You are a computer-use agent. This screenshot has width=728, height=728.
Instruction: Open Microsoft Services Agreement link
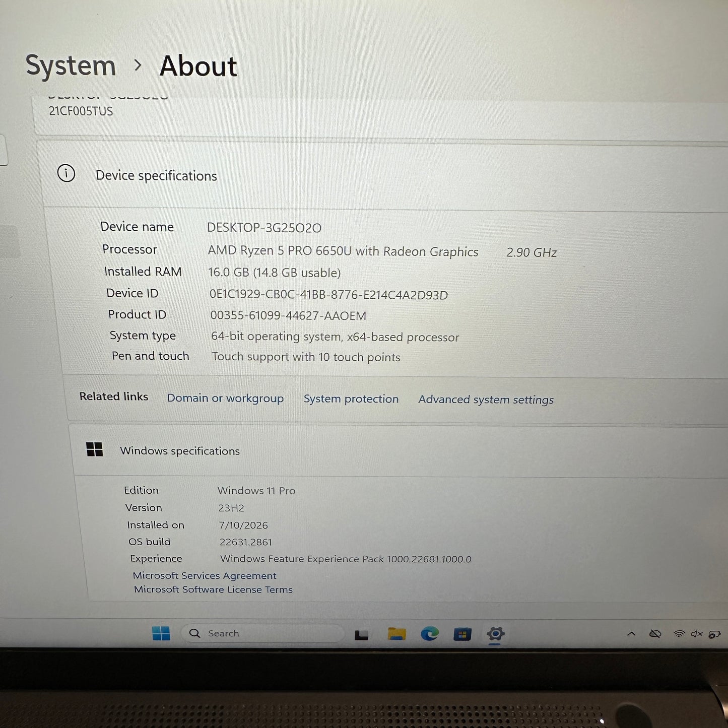(x=205, y=575)
